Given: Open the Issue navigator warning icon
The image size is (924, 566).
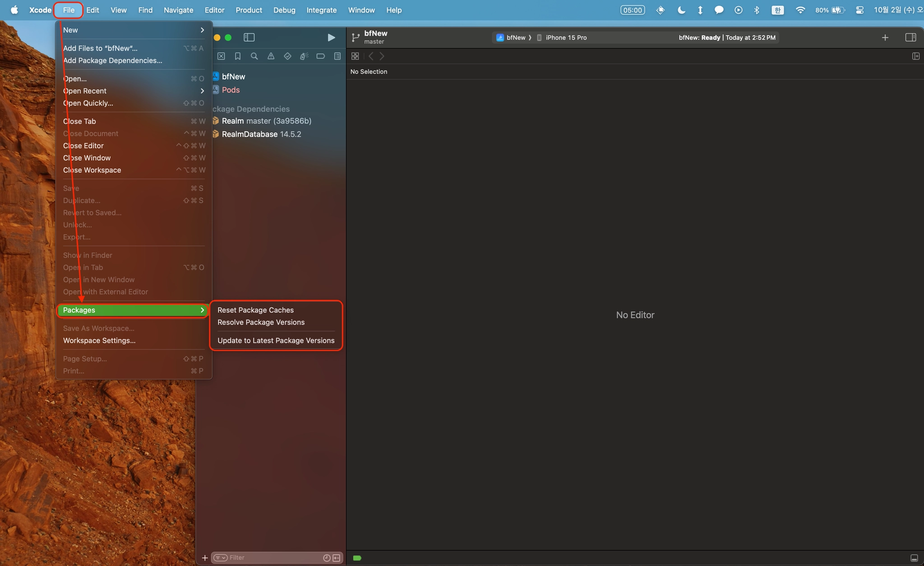Looking at the screenshot, I should pyautogui.click(x=271, y=56).
